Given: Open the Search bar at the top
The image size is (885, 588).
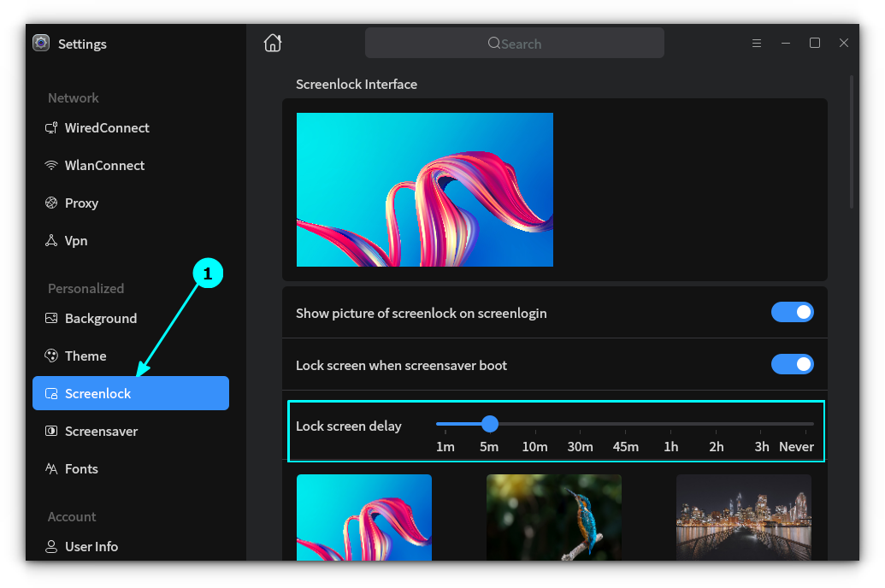Looking at the screenshot, I should click(x=514, y=42).
